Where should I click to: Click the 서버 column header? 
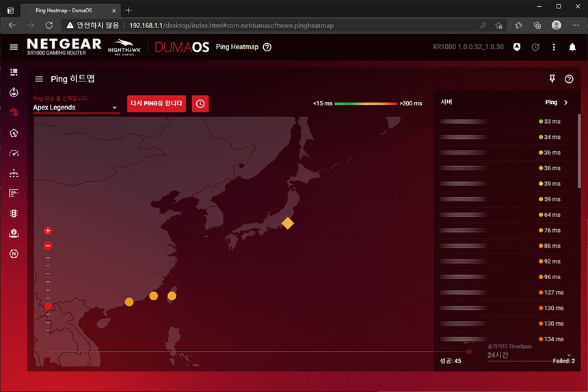coord(446,102)
